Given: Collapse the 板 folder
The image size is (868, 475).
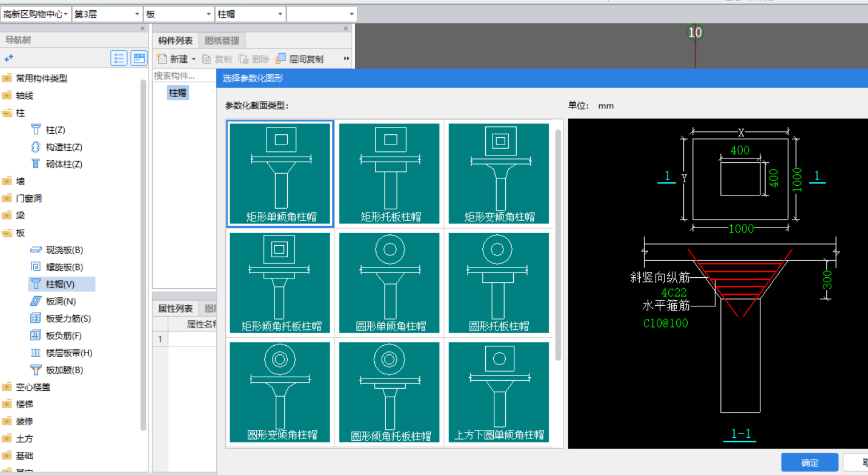Looking at the screenshot, I should 7,233.
